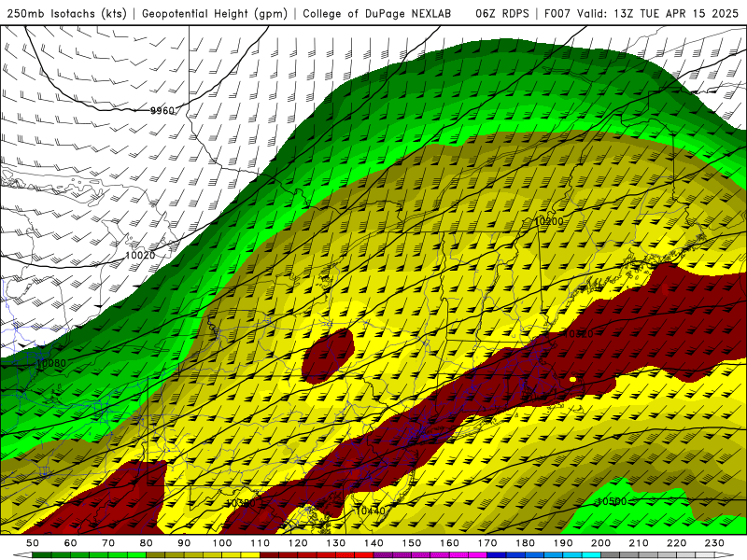Viewport: 747px width, 560px height.
Task: Click the 160 label on the color scale
Action: tap(449, 543)
